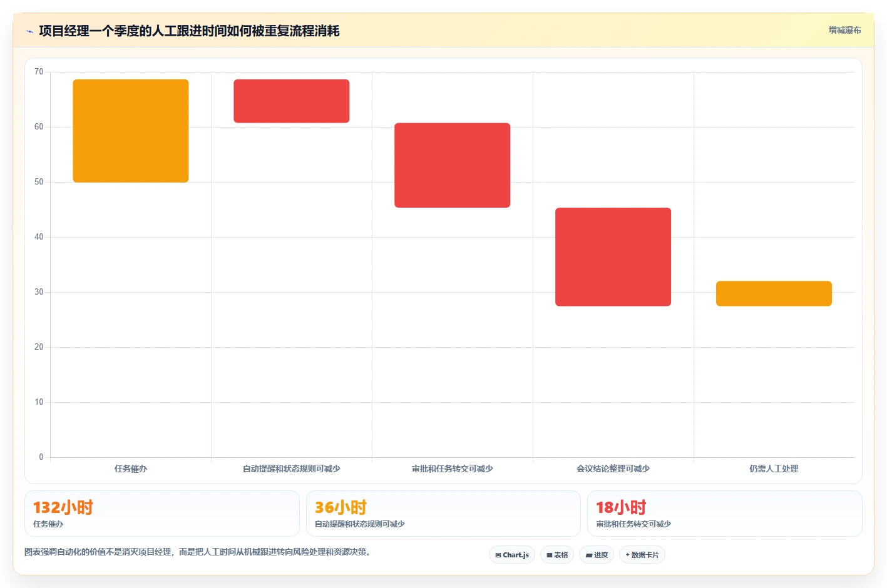Viewport: 887px width, 588px height.
Task: Click the 132小时 data card
Action: coord(162,514)
